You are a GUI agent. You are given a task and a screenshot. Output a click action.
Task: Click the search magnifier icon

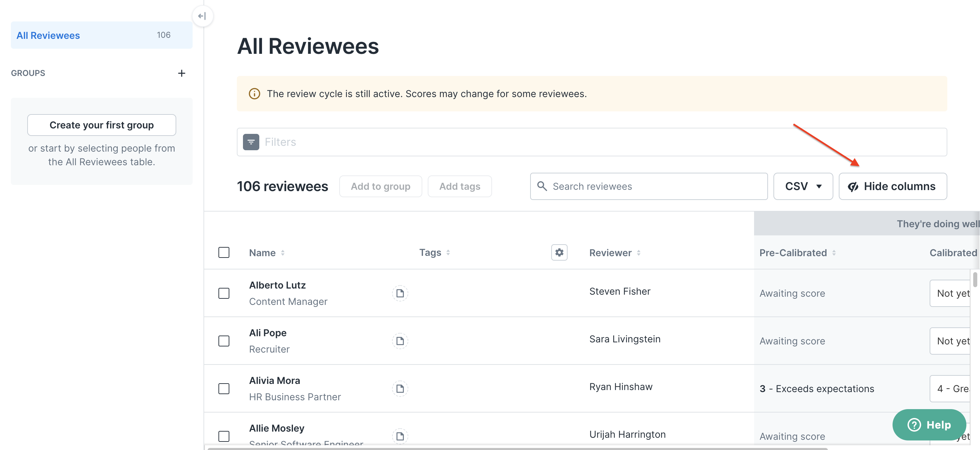542,186
